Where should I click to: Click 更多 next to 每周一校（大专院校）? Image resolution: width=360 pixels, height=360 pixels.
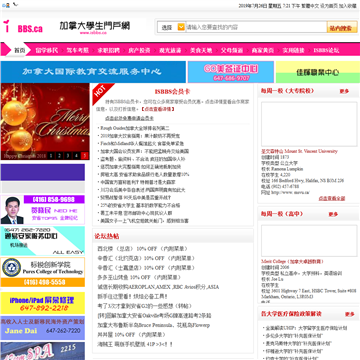(344, 91)
